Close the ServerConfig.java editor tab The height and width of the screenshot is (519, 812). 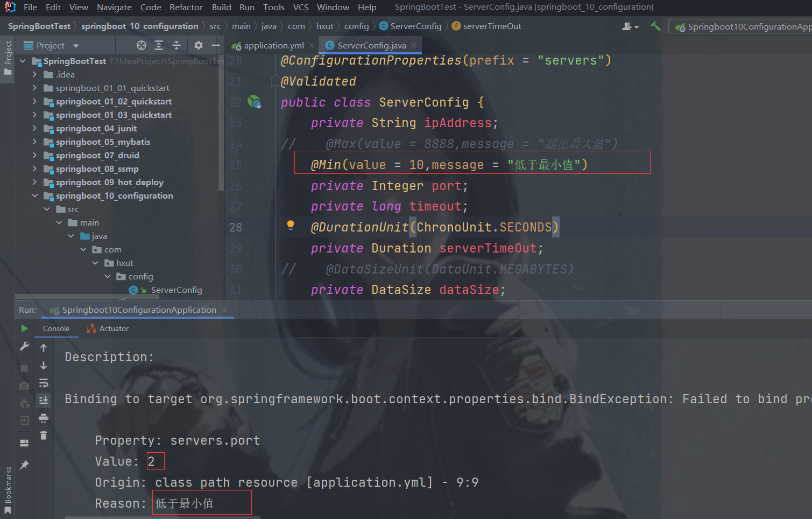(414, 45)
